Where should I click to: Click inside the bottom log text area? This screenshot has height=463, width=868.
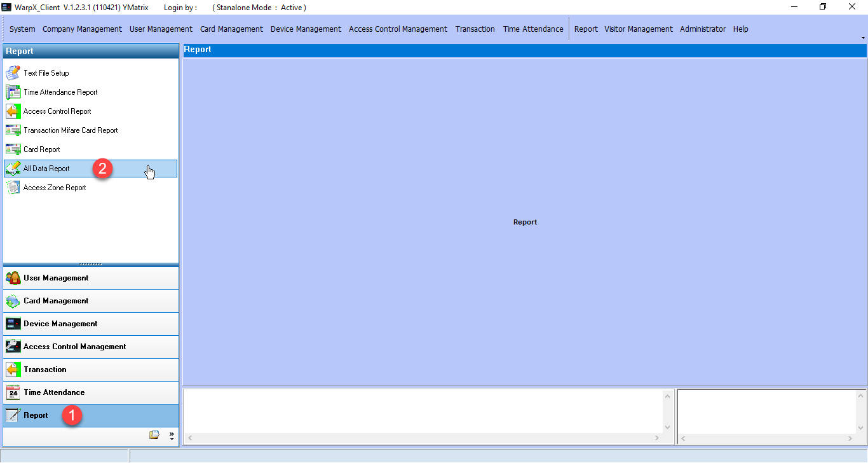[423, 411]
